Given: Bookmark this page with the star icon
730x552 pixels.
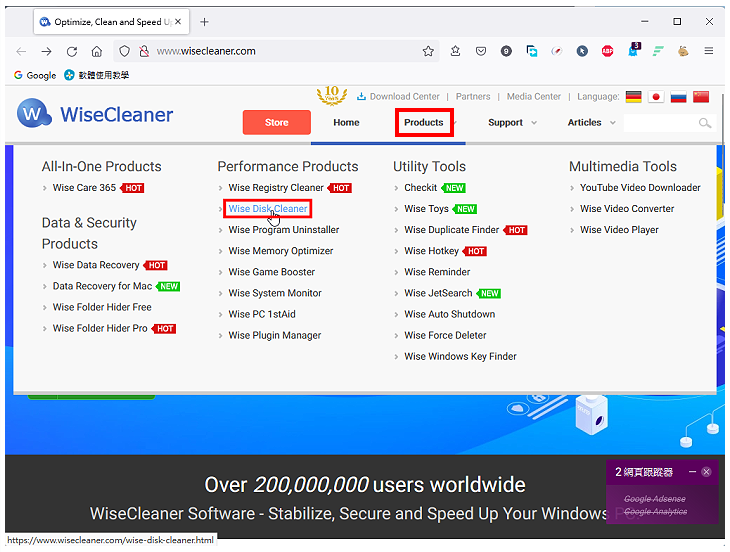Looking at the screenshot, I should click(x=428, y=51).
